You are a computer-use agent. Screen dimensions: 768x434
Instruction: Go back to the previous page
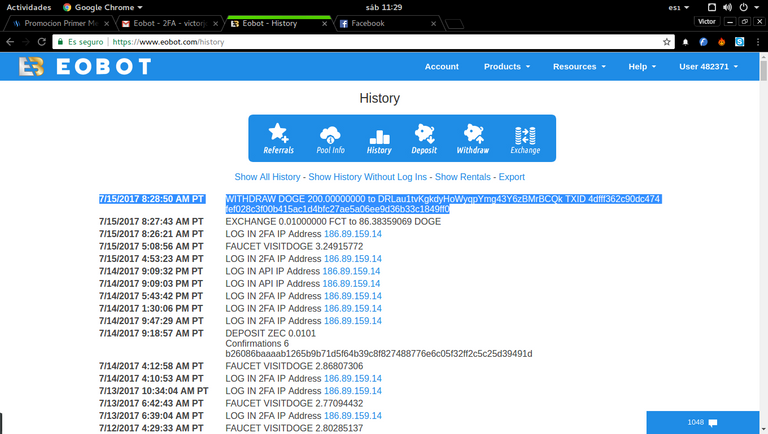(x=10, y=42)
